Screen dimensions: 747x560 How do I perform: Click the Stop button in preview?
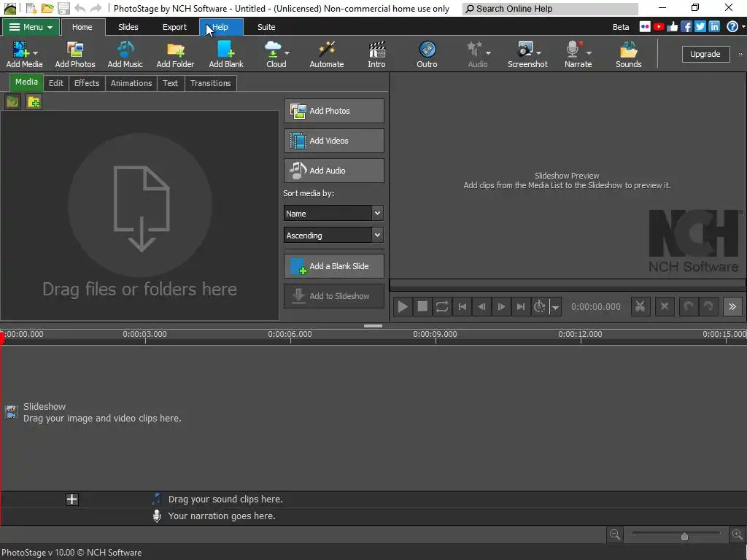point(422,307)
